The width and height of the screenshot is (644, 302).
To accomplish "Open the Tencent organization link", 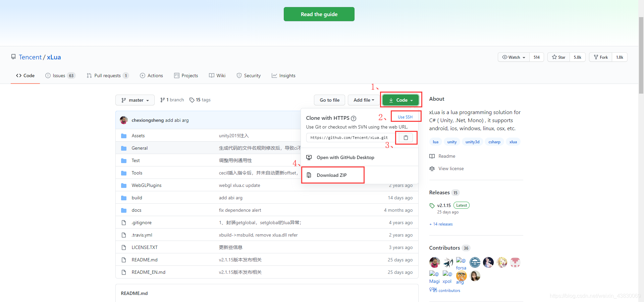I will [30, 57].
